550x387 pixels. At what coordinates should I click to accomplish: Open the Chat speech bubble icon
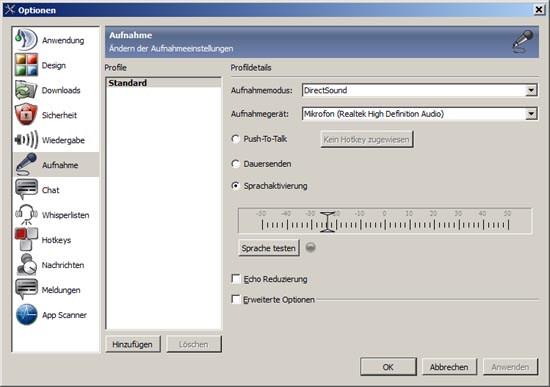[26, 189]
